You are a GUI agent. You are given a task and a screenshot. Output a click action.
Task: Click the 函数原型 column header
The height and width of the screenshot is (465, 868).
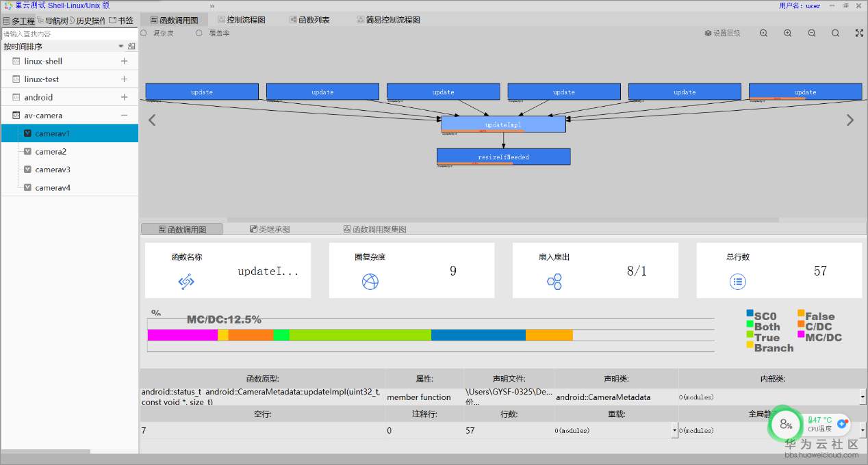263,379
